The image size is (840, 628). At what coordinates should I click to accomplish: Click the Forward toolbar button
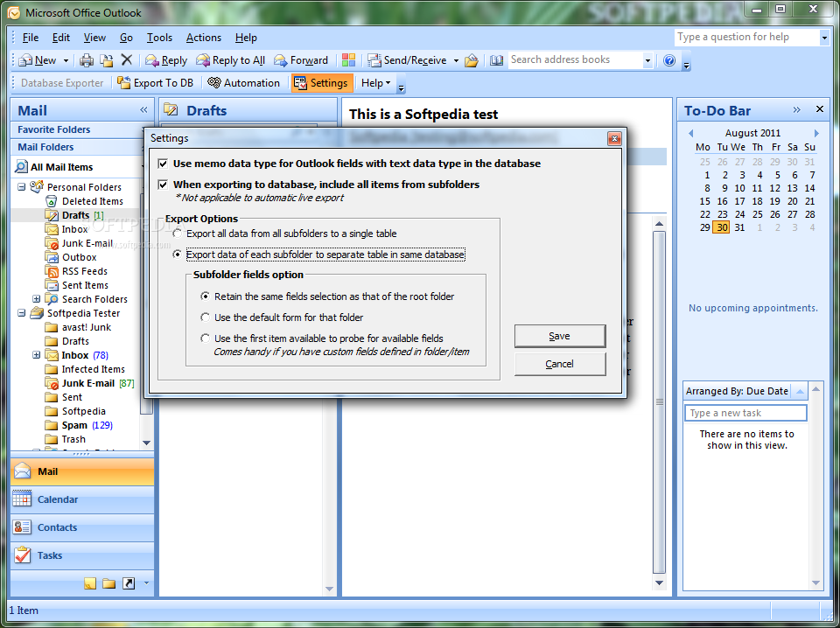pyautogui.click(x=300, y=60)
